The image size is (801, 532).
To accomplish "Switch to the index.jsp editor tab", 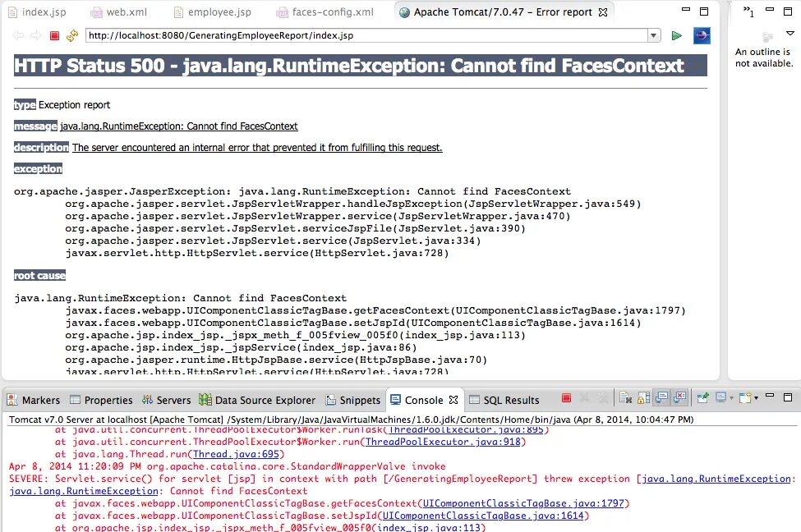I will [37, 11].
